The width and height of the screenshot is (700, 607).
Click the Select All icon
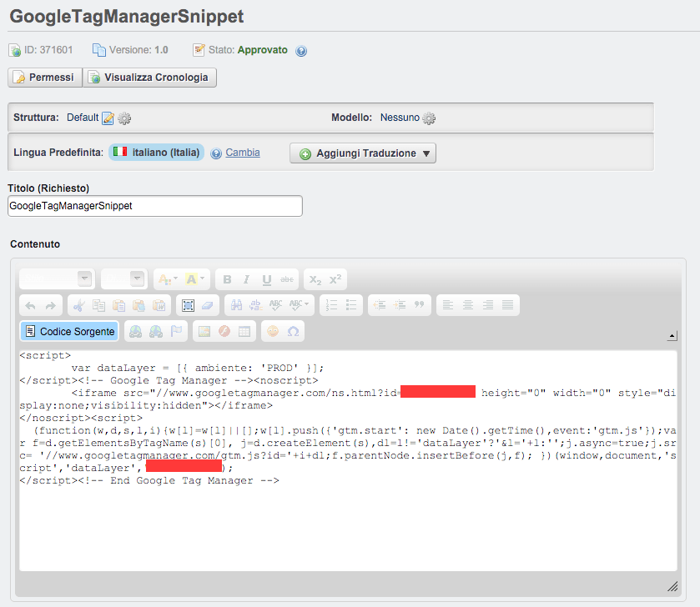pos(188,305)
